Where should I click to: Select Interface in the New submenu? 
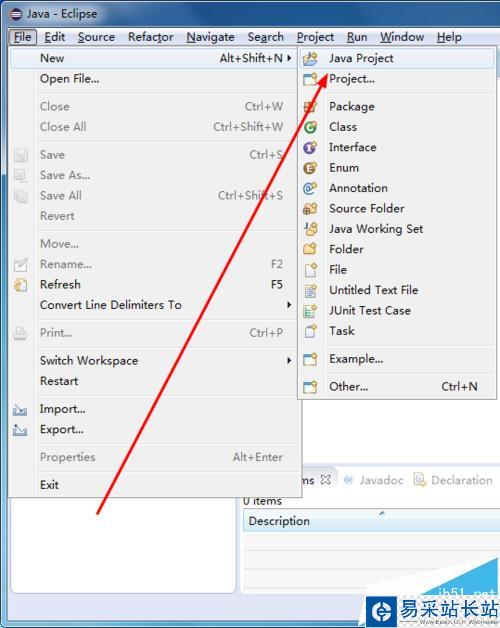397,147
